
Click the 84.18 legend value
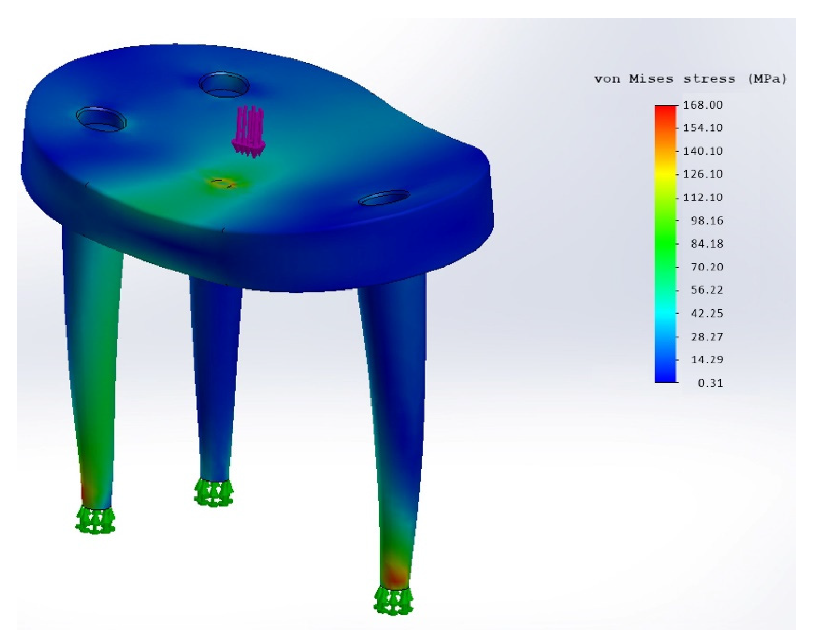pyautogui.click(x=707, y=244)
